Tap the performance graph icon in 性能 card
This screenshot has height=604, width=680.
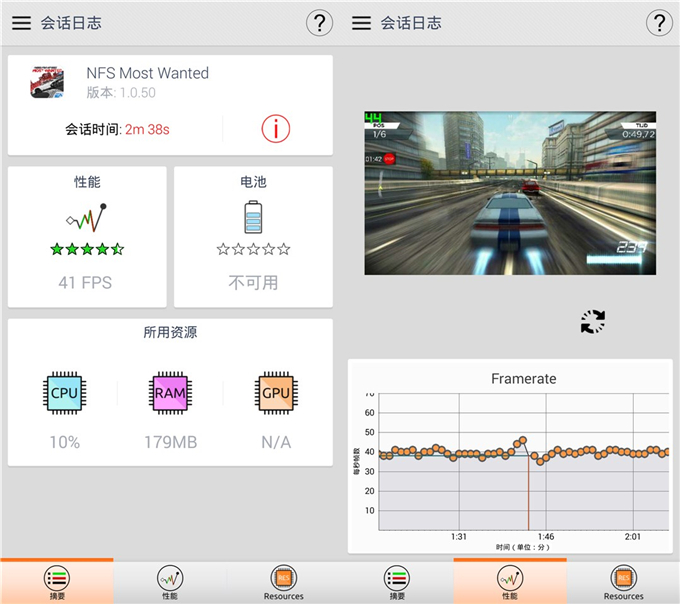tap(86, 217)
